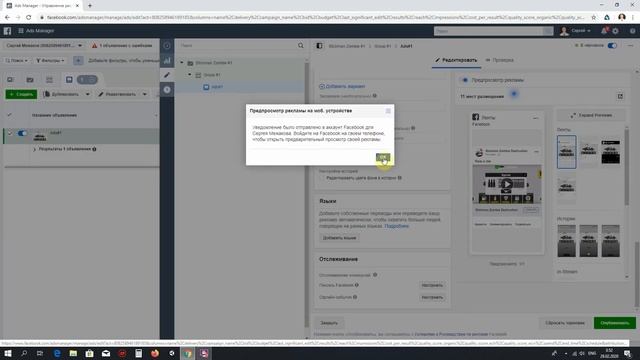
Task: Play the video in ad preview
Action: (507, 184)
